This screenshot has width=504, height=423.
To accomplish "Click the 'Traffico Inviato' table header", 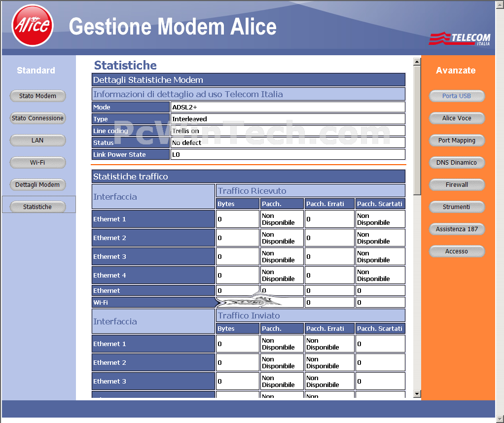I will click(311, 316).
